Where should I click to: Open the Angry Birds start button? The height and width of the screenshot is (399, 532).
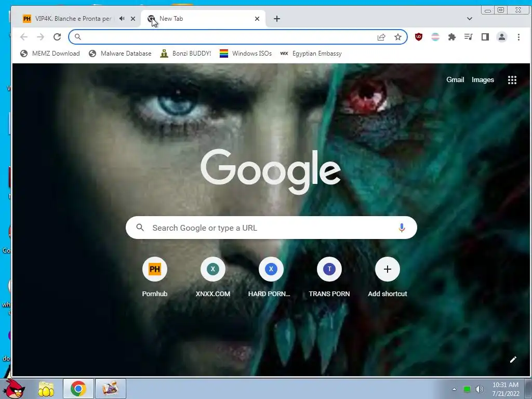(x=14, y=389)
